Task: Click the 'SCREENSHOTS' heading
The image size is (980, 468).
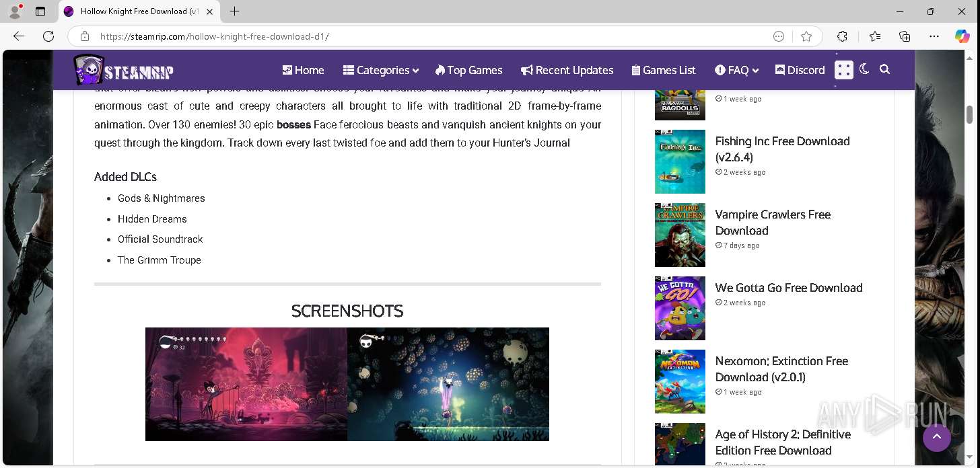Action: click(x=347, y=311)
